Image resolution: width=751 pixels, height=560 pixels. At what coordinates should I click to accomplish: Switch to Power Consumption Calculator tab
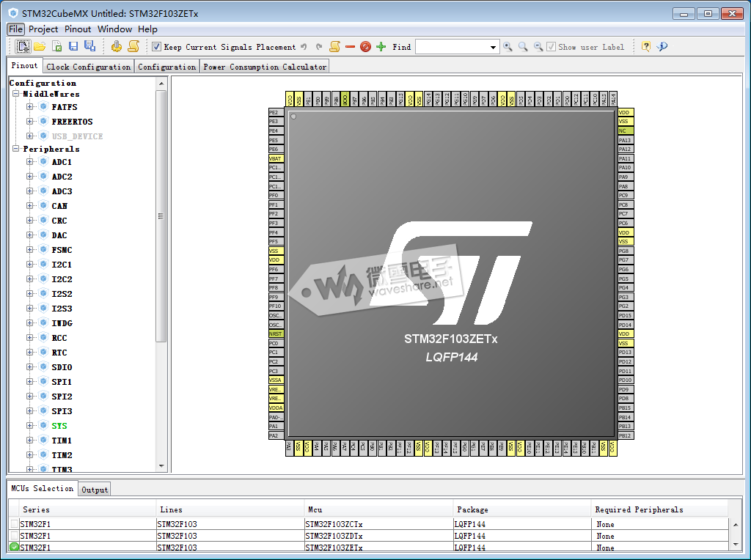tap(265, 67)
